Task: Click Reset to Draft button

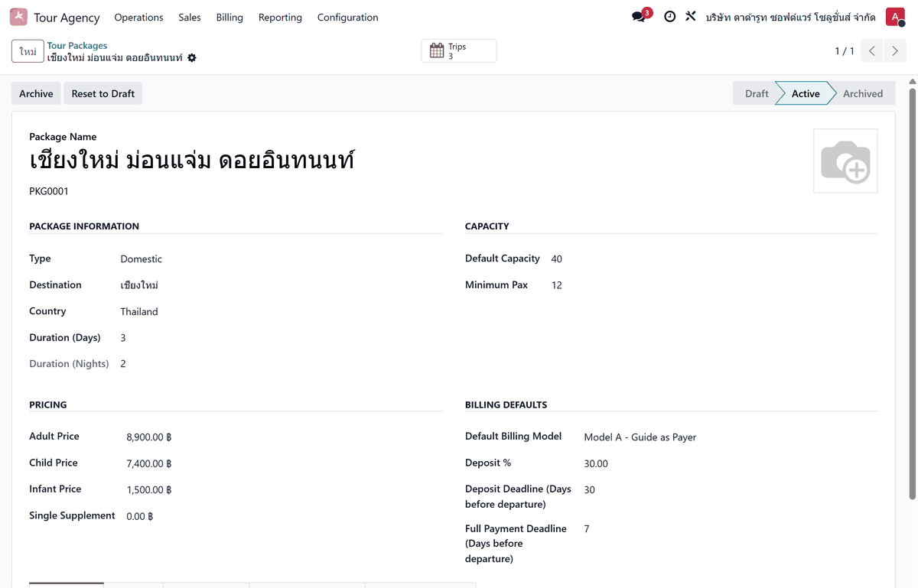Action: coord(103,93)
